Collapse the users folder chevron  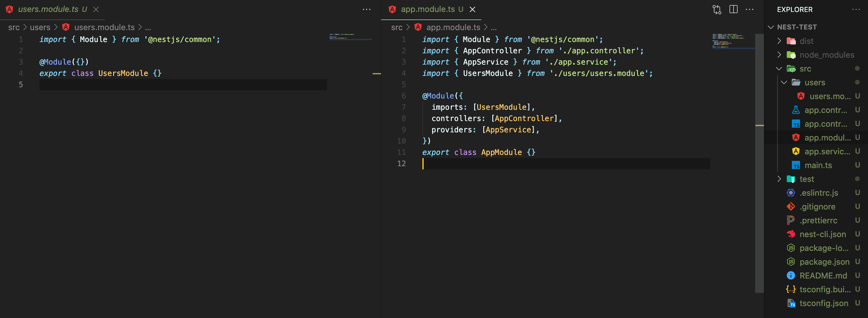coord(784,82)
